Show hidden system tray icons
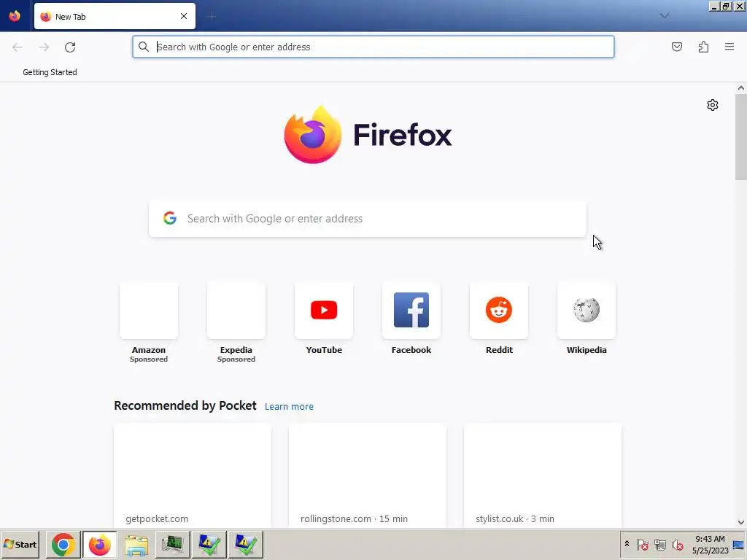747x560 pixels. click(x=627, y=544)
